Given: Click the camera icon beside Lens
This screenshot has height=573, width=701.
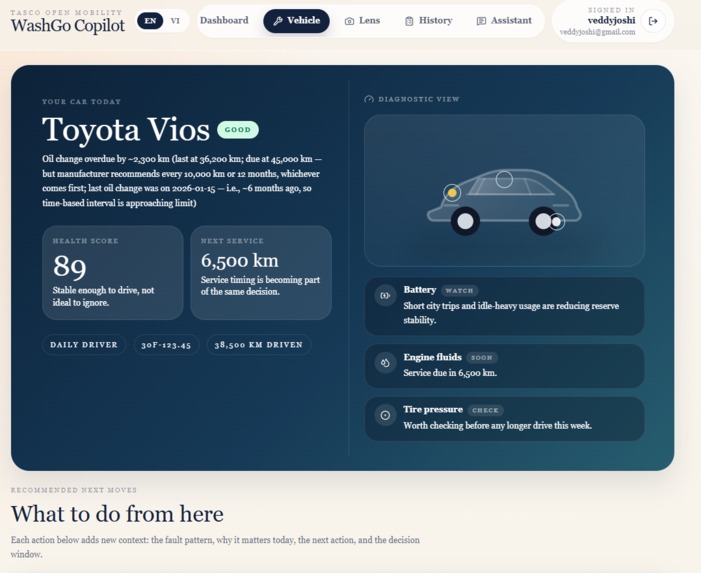Looking at the screenshot, I should [349, 21].
